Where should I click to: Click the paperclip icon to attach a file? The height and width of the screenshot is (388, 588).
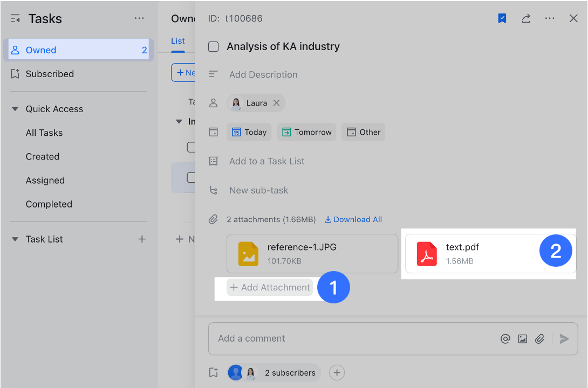[540, 338]
